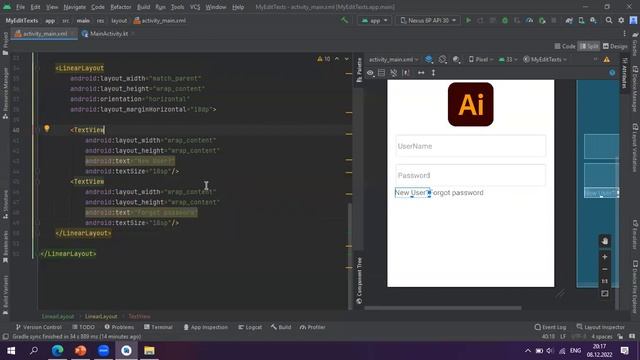Open the Refactor menu

(x=121, y=7)
